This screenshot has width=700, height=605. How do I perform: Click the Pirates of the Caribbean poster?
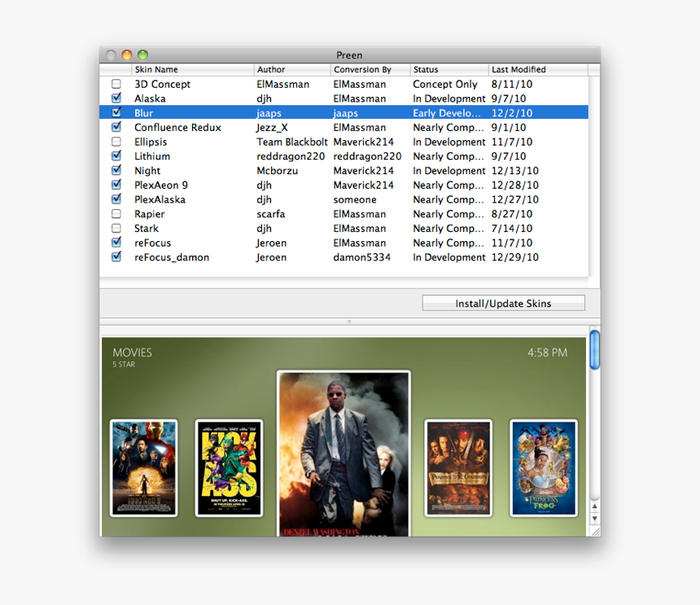[458, 467]
